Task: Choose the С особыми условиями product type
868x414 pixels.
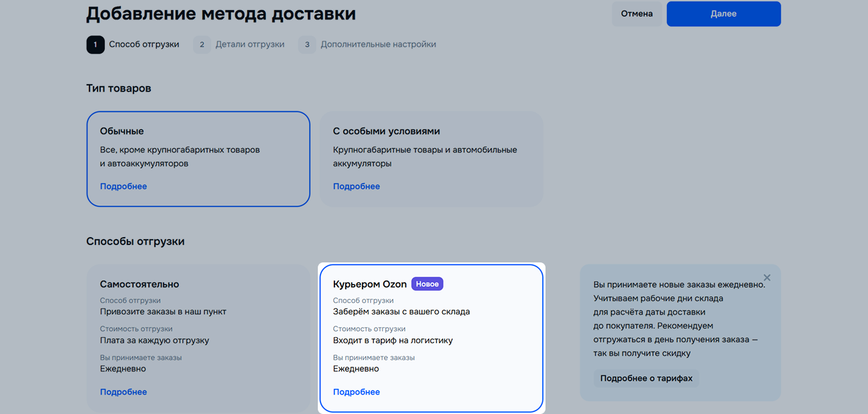Action: [x=431, y=158]
